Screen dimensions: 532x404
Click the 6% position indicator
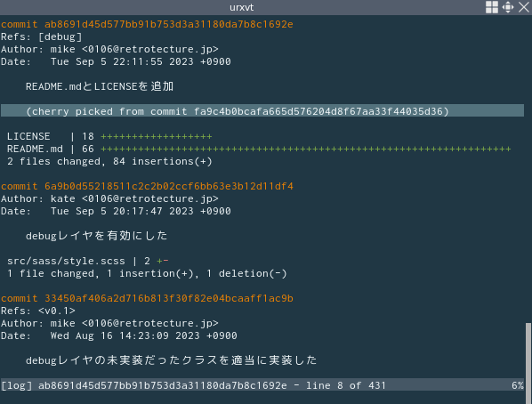[x=518, y=385]
